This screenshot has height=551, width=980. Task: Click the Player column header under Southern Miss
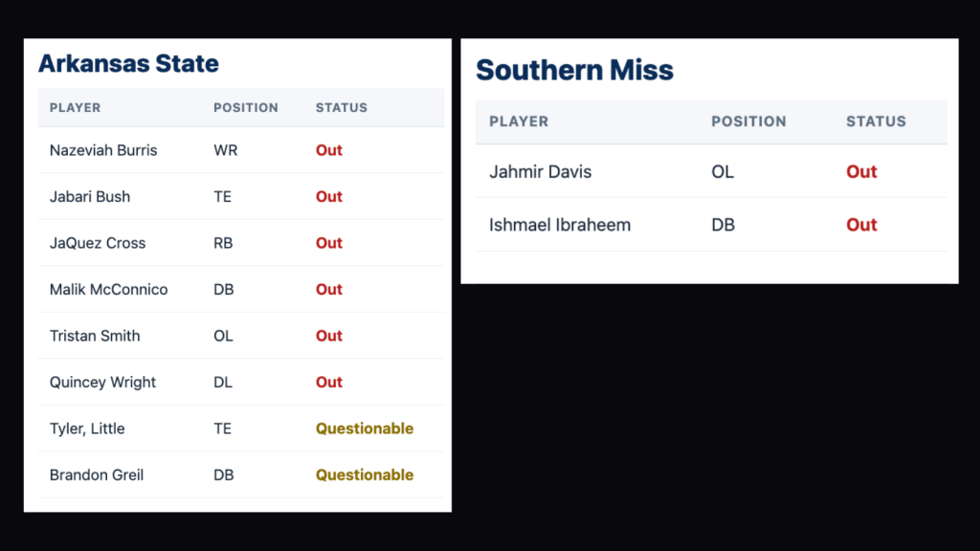[x=519, y=121]
